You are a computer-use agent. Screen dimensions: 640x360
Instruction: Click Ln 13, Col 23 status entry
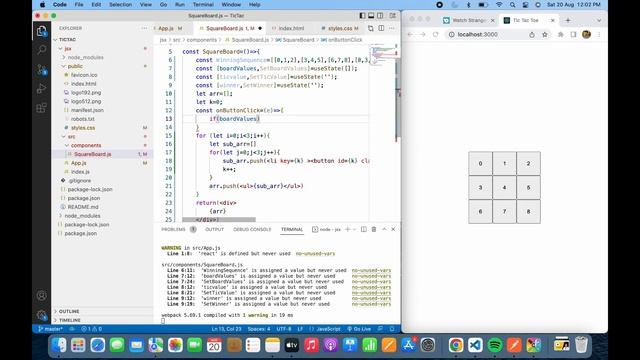pos(226,329)
